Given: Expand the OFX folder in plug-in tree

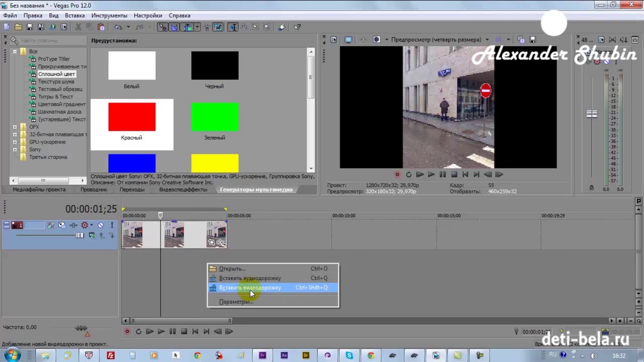Looking at the screenshot, I should (15, 127).
